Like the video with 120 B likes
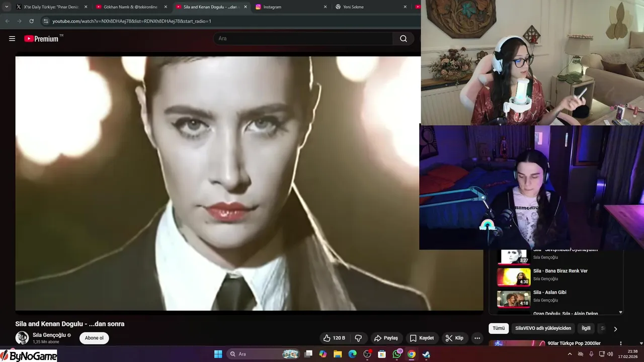The width and height of the screenshot is (644, 362). click(x=334, y=338)
